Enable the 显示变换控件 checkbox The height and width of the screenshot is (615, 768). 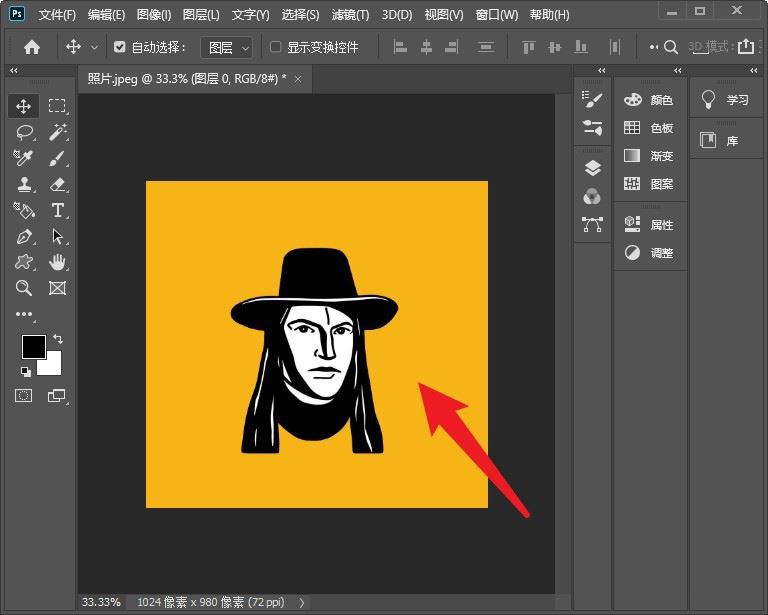coord(276,47)
